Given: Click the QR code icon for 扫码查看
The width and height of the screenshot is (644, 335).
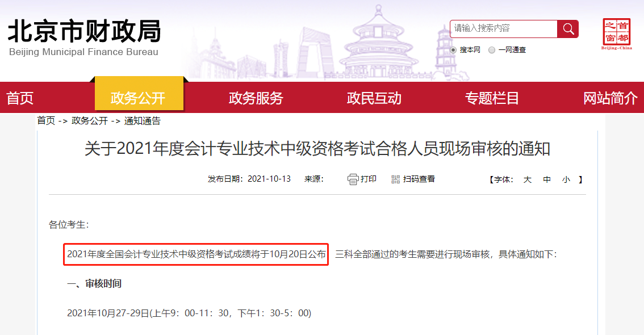Looking at the screenshot, I should (x=395, y=179).
